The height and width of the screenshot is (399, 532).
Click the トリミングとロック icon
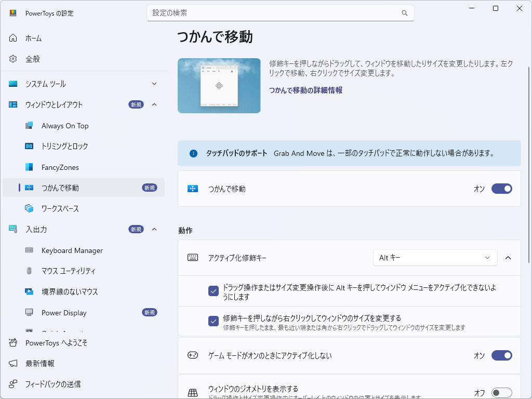29,146
